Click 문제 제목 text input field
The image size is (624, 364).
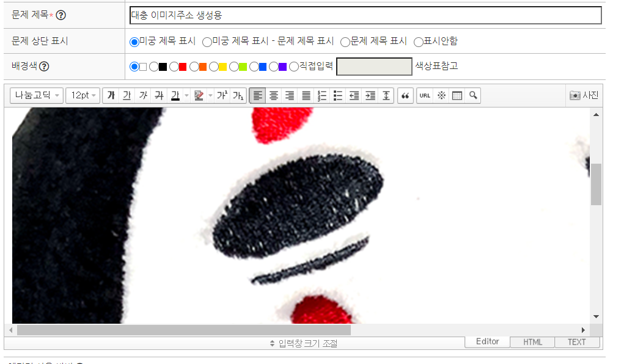click(365, 15)
